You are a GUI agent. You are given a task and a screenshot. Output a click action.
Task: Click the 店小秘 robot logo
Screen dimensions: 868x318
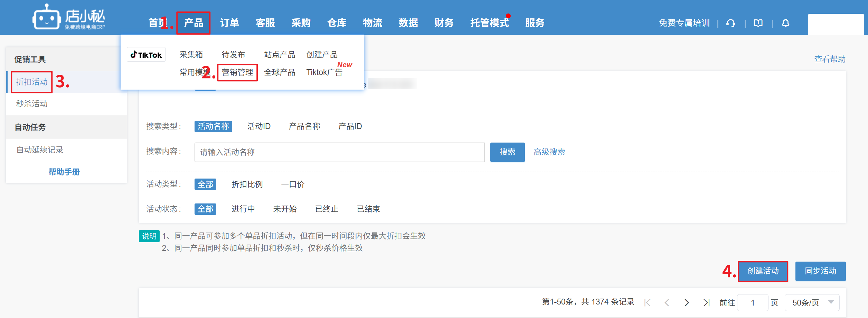(x=46, y=17)
